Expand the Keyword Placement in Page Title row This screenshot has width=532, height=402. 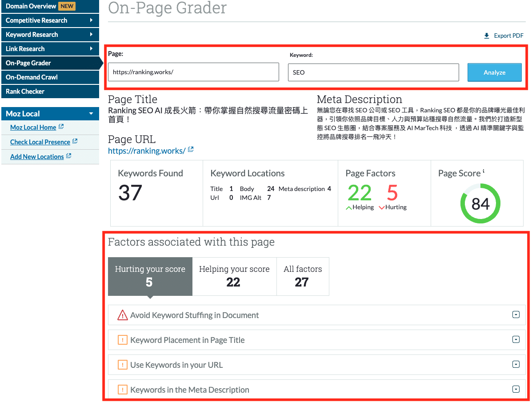[516, 340]
